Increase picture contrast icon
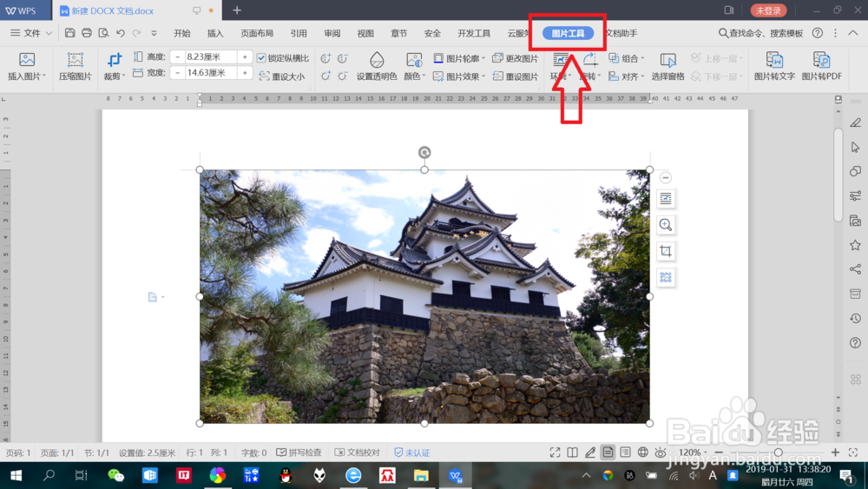The height and width of the screenshot is (489, 868). [x=325, y=58]
